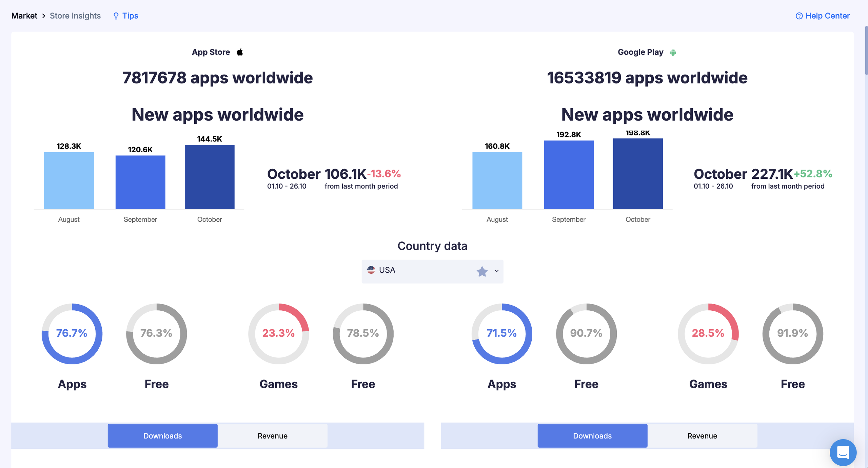Click the 'October 227.1K' figure
This screenshot has height=468, width=868.
coord(743,174)
